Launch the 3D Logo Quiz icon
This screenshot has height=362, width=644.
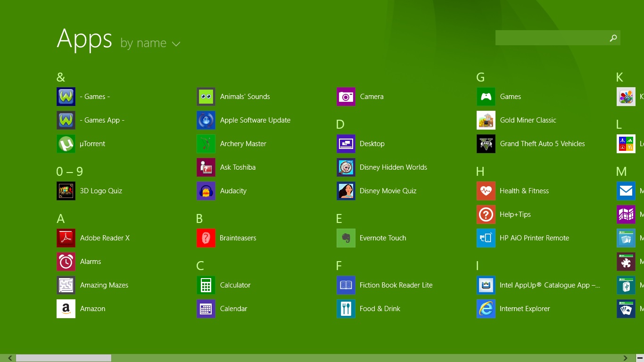(x=66, y=191)
